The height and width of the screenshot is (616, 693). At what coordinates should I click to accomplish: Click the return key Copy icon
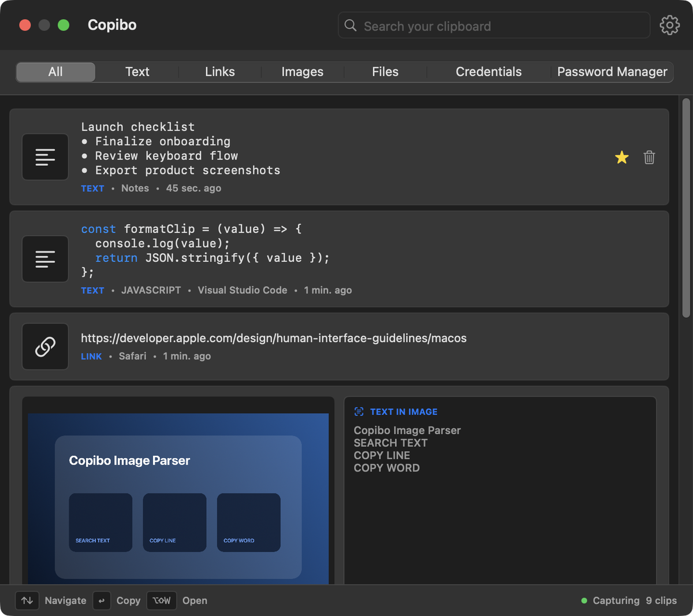click(x=101, y=600)
